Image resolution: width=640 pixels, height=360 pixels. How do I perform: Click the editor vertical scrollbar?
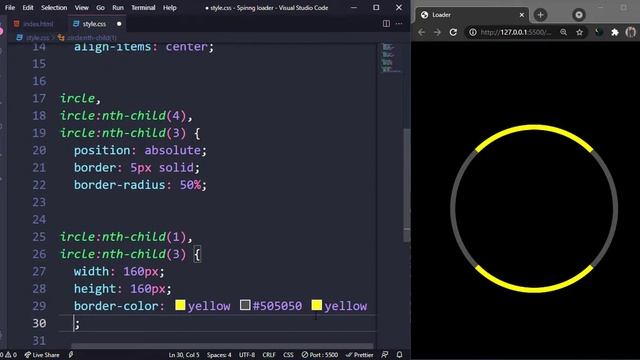407,186
